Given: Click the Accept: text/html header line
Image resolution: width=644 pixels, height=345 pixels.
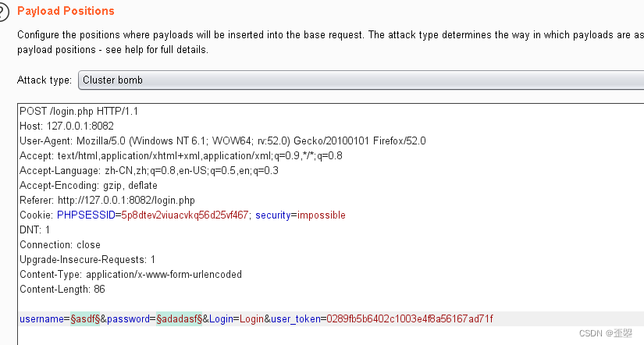Looking at the screenshot, I should pyautogui.click(x=181, y=155).
